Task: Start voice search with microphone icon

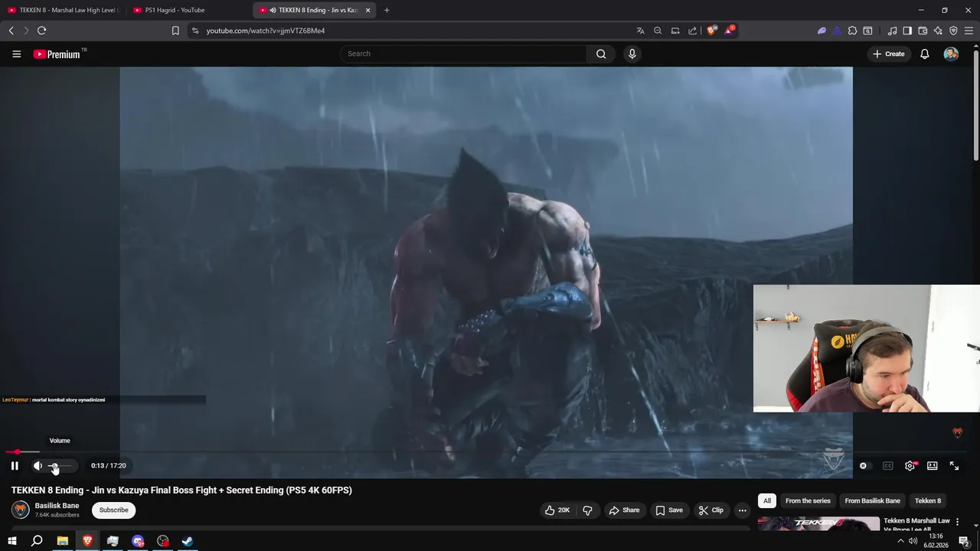Action: pyautogui.click(x=632, y=54)
